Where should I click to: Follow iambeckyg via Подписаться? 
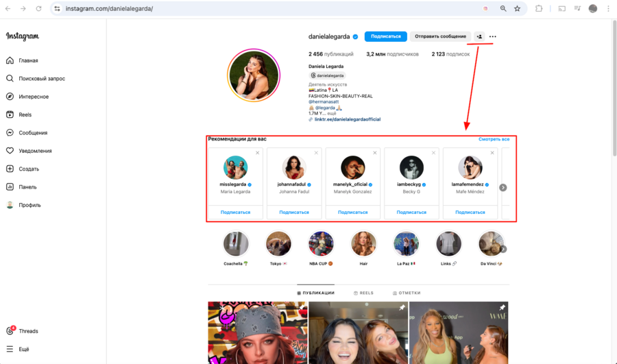coord(411,212)
